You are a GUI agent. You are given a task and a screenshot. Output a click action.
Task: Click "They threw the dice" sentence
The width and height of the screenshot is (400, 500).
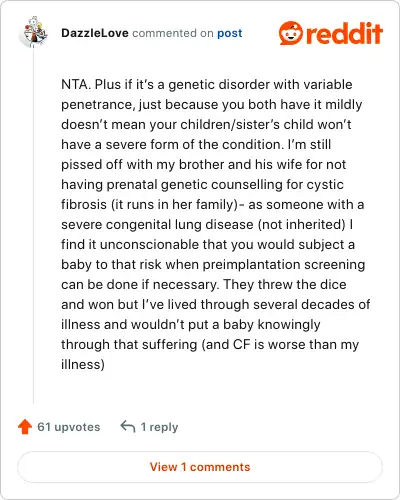click(285, 284)
